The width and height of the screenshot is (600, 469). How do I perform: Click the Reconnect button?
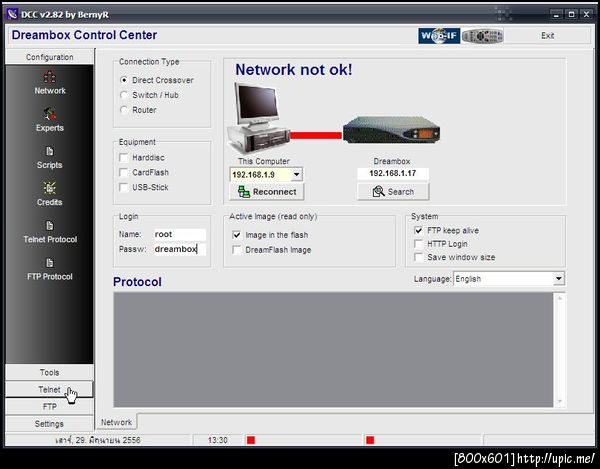[x=267, y=192]
